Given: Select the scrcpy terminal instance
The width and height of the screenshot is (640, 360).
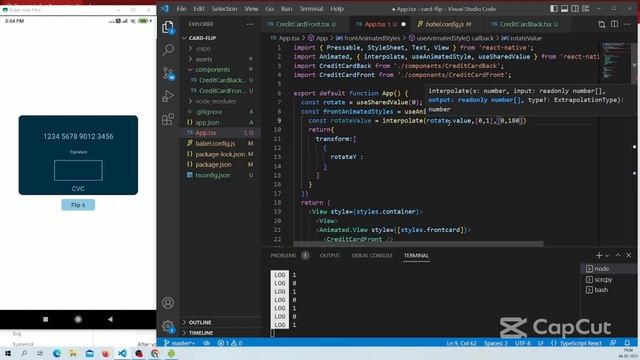Looking at the screenshot, I should click(x=608, y=280).
